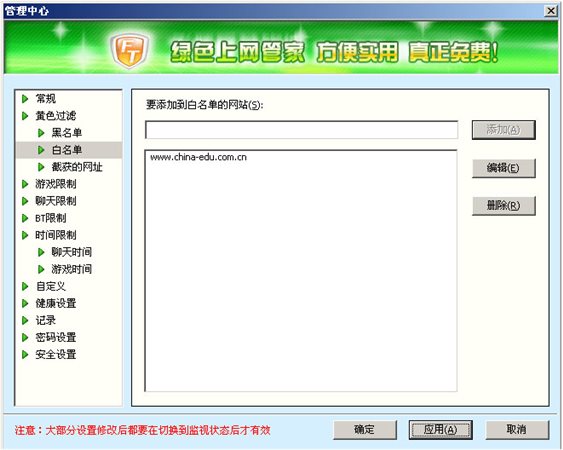Open BT限制 settings page
The width and height of the screenshot is (563, 450).
pyautogui.click(x=51, y=218)
